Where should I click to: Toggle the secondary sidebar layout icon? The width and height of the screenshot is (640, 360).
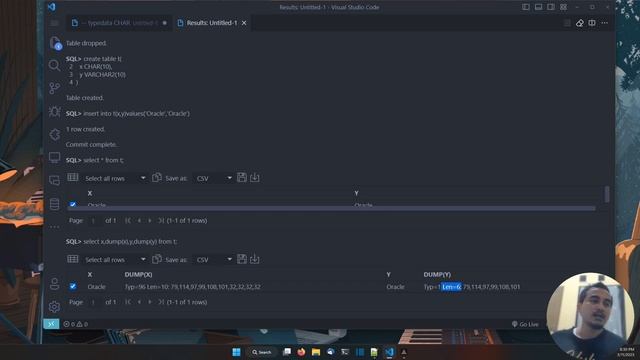coord(551,7)
